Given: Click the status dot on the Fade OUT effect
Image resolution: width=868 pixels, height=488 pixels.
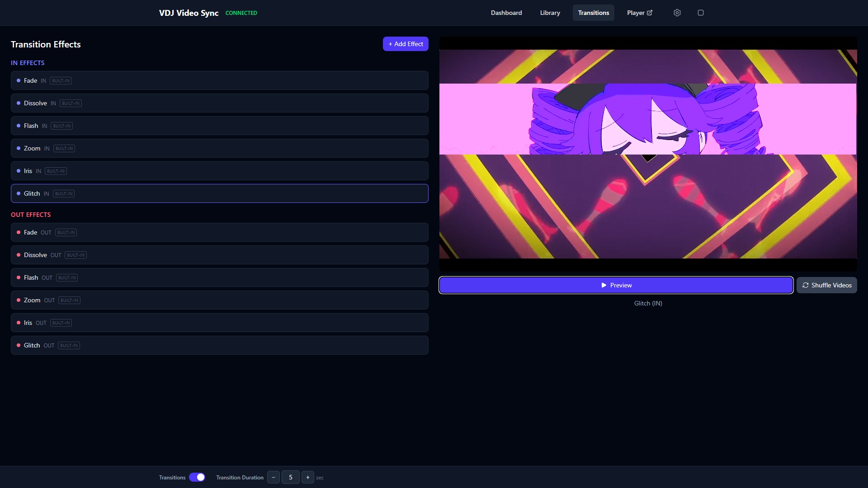Looking at the screenshot, I should [19, 232].
